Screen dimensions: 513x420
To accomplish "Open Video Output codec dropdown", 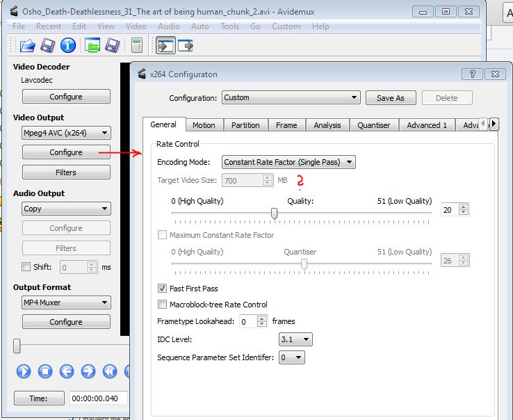I will pos(66,133).
